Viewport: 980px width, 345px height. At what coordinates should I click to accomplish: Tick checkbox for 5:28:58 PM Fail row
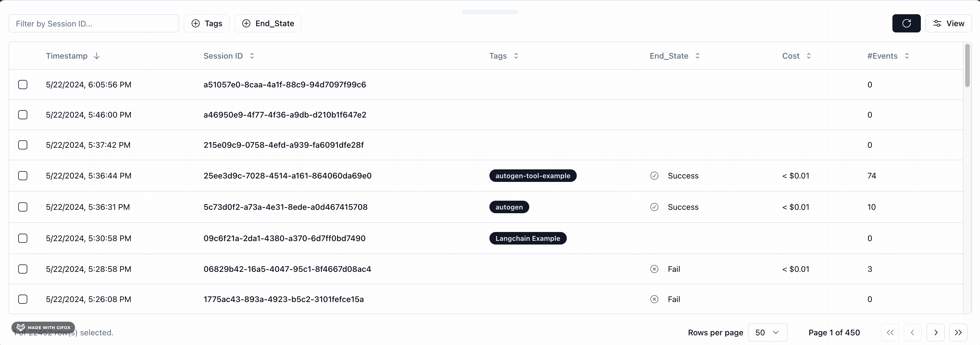coord(23,269)
